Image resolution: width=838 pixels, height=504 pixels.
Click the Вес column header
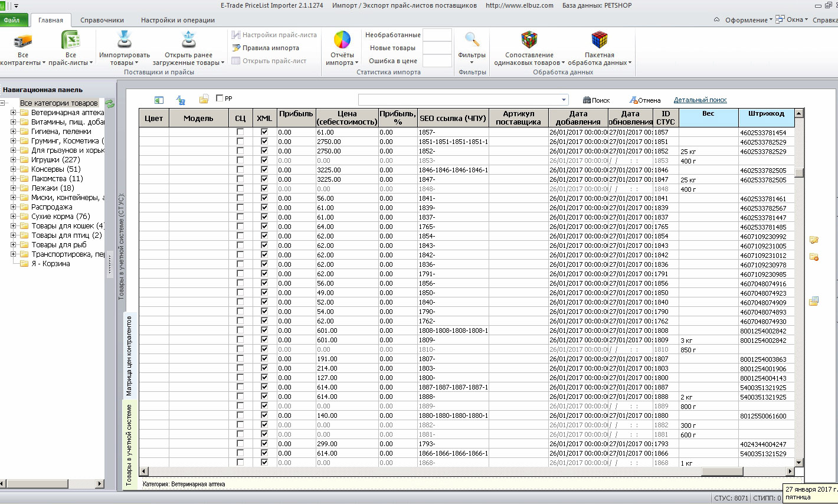click(708, 117)
